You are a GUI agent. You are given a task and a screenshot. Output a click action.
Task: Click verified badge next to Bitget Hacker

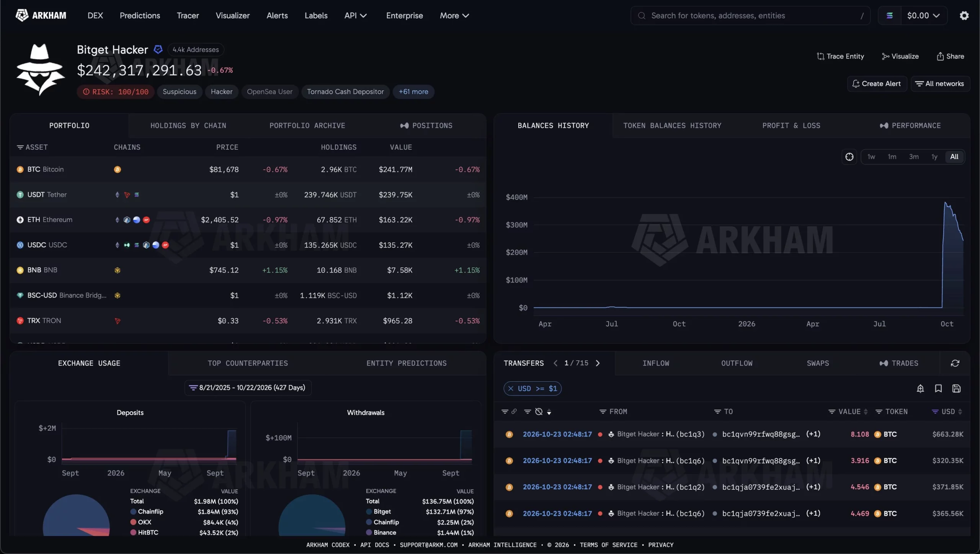[158, 50]
